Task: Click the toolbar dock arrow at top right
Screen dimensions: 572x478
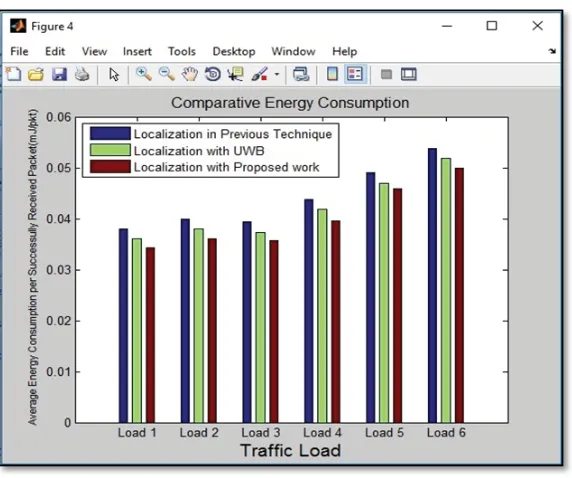Action: (x=552, y=51)
